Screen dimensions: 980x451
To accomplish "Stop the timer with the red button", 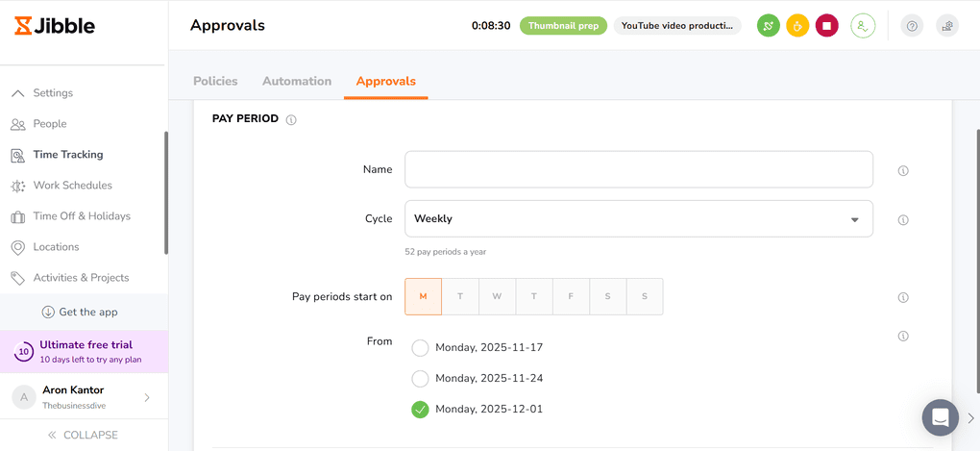I will click(827, 26).
